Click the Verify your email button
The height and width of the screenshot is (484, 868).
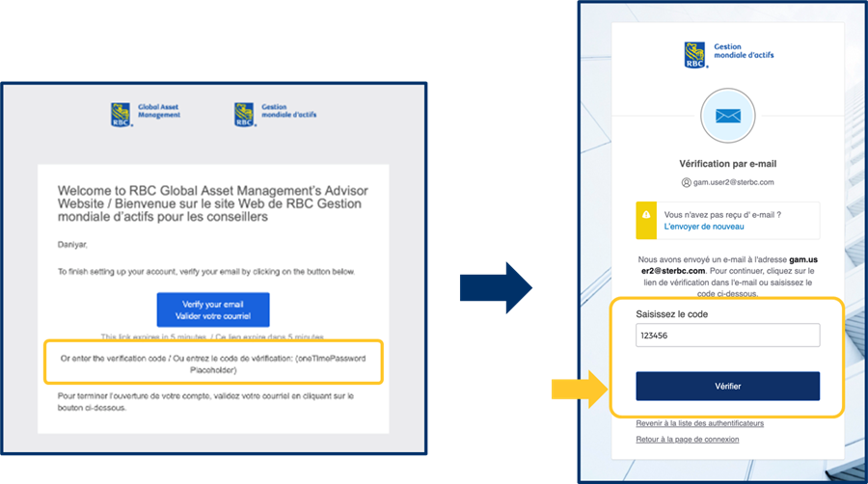(x=213, y=309)
